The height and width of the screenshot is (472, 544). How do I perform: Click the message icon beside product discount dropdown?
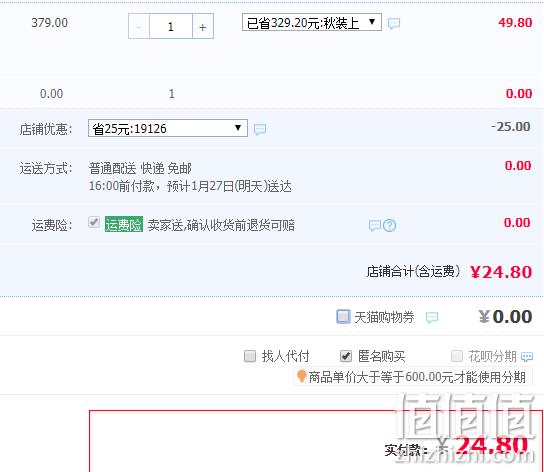[394, 24]
